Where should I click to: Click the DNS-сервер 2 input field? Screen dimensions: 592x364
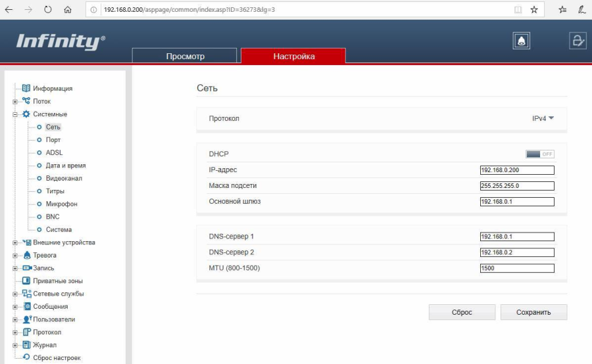(517, 253)
